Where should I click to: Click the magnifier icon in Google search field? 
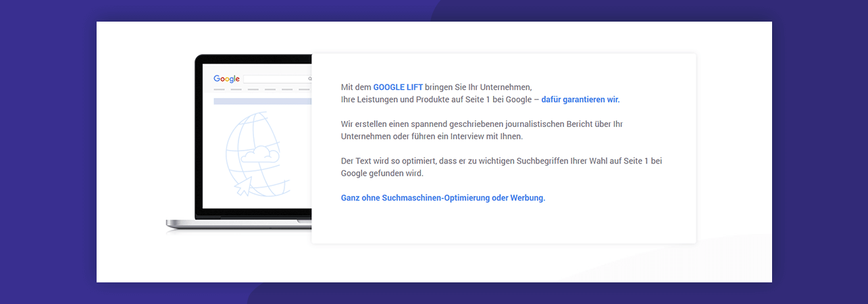click(x=310, y=79)
